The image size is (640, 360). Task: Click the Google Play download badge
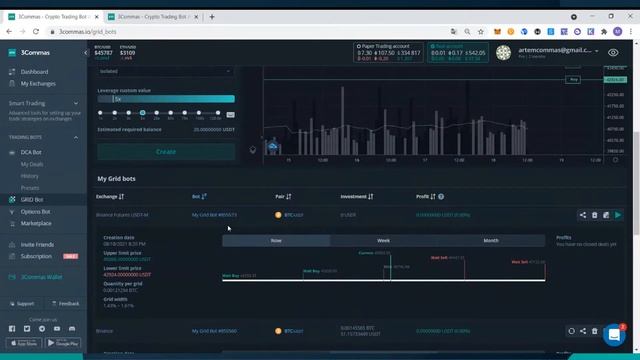coord(63,343)
